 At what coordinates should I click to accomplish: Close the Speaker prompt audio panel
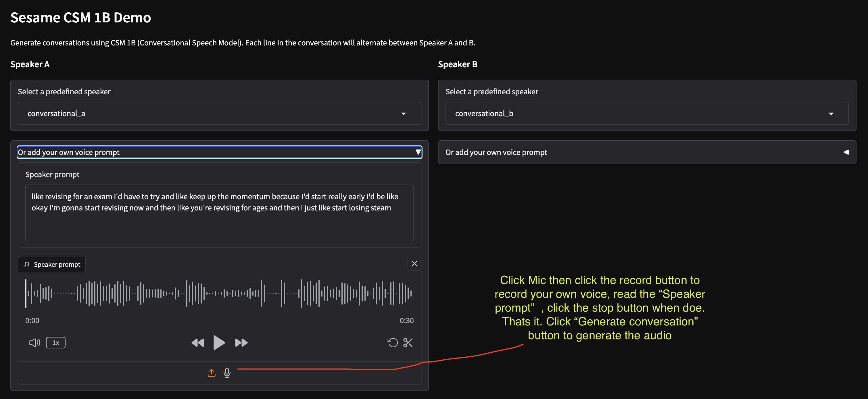point(414,264)
